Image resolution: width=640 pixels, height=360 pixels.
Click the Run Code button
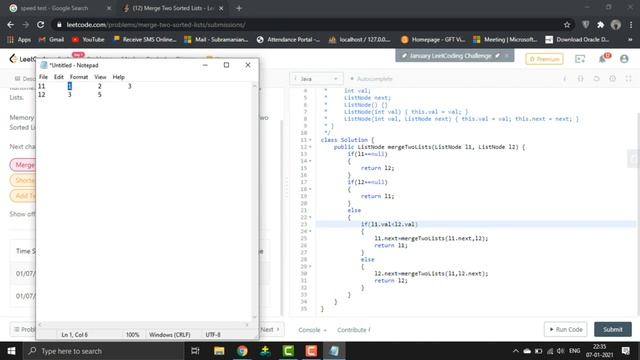pyautogui.click(x=565, y=329)
